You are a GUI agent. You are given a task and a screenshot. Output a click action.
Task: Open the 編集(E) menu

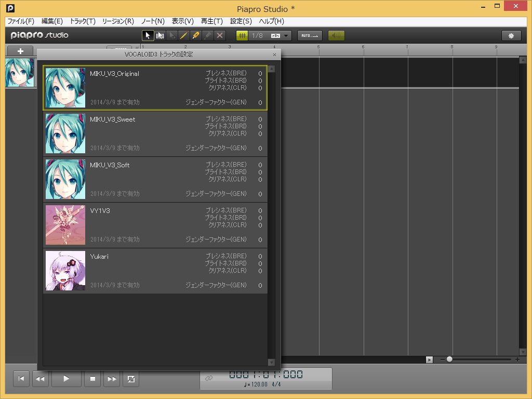click(52, 21)
